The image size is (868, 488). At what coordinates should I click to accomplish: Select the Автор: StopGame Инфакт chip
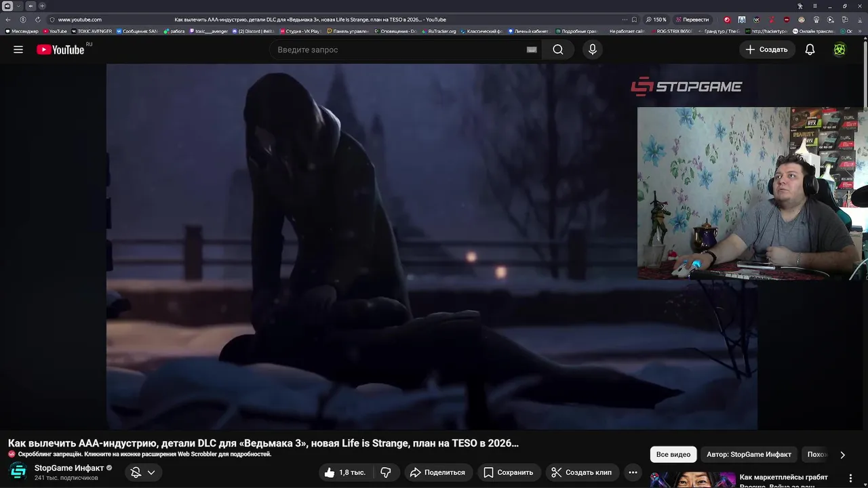pos(749,454)
